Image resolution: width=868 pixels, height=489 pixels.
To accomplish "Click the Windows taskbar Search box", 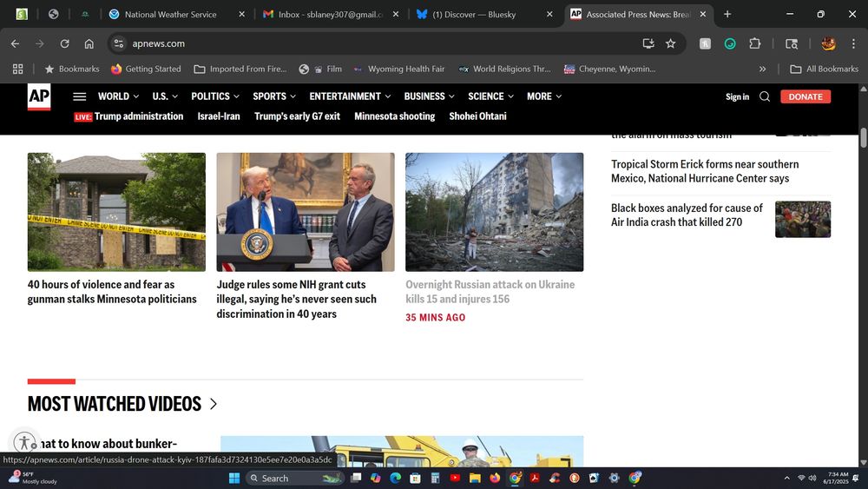I will coord(294,478).
